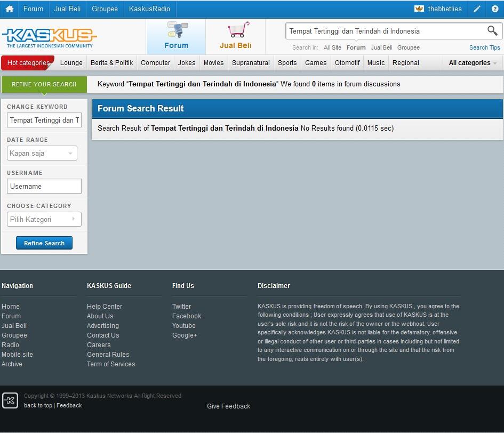Click the Give Feedback link
Image resolution: width=504 pixels, height=433 pixels.
229,406
